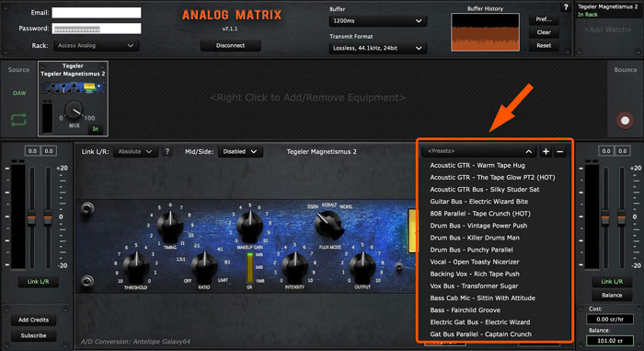Select preset Acoustic GTR Bus - Silky Studer Sat
This screenshot has height=351, width=644.
coord(485,189)
